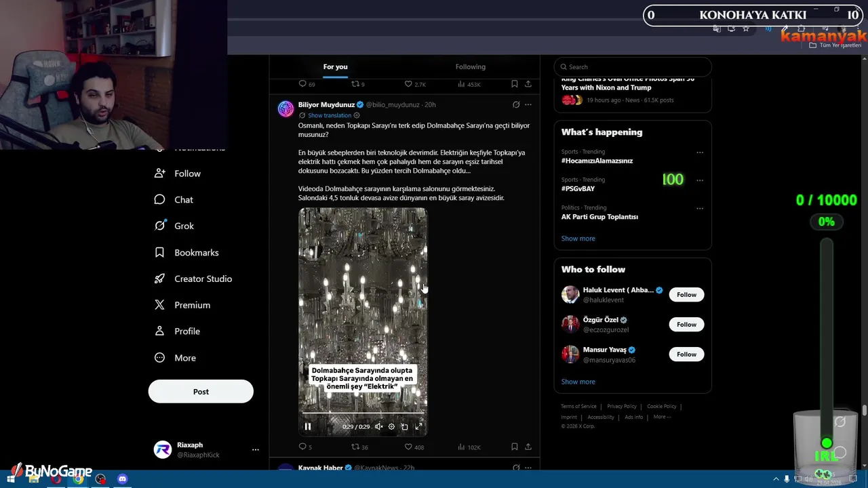This screenshot has height=488, width=868.
Task: Follow Özgür Özel
Action: click(x=686, y=325)
